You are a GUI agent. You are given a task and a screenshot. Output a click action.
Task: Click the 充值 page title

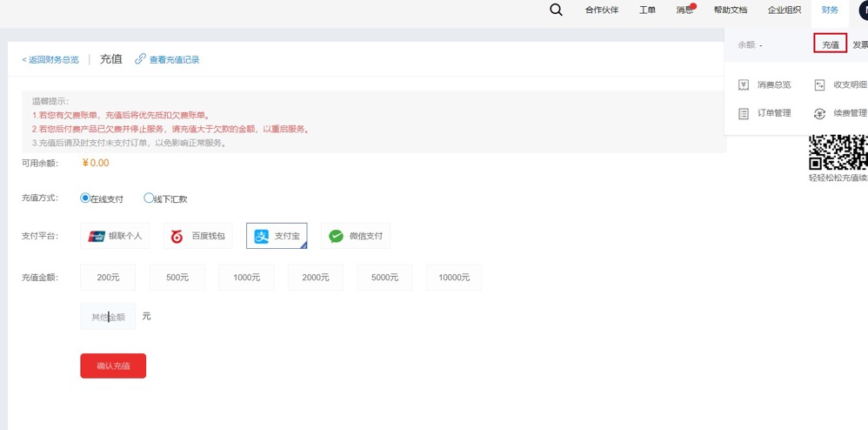click(110, 58)
